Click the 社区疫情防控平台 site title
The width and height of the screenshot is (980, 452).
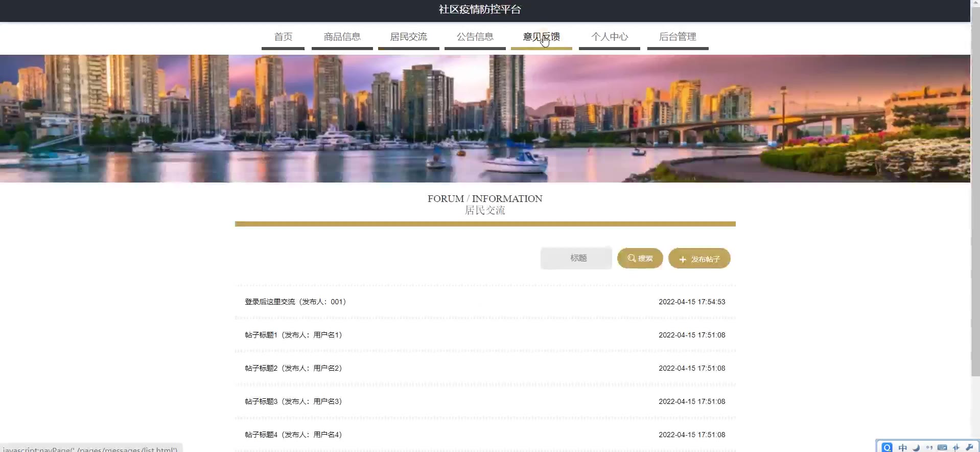coord(480,9)
